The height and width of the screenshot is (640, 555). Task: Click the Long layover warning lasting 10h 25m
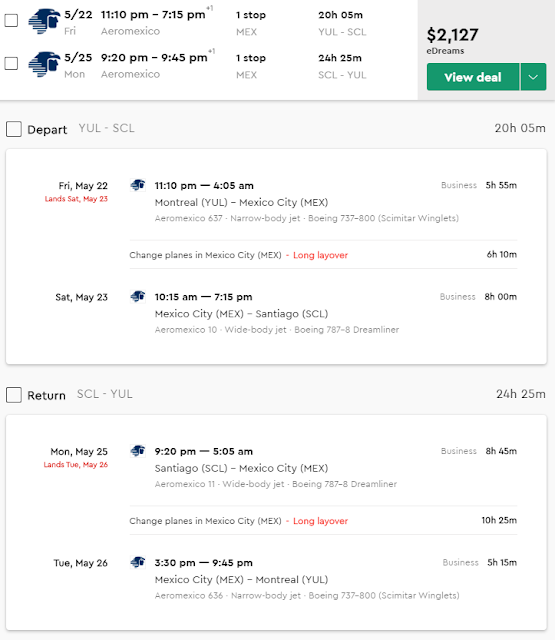[x=320, y=521]
